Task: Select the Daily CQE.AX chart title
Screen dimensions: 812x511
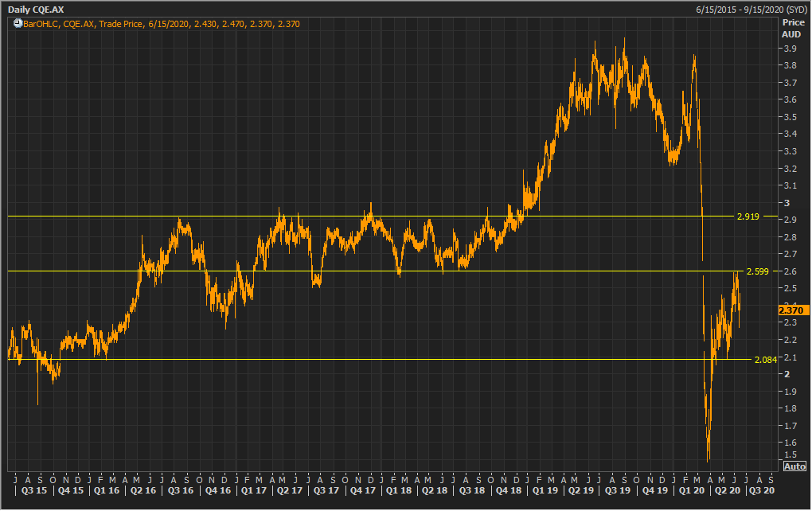Action: pyautogui.click(x=36, y=10)
